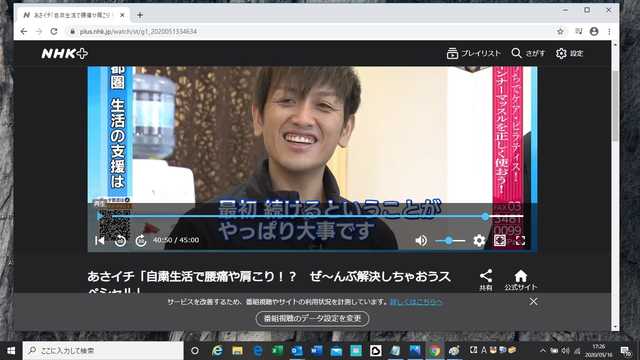Skip forward 30 seconds in the video
The image size is (640, 360).
[x=141, y=240]
